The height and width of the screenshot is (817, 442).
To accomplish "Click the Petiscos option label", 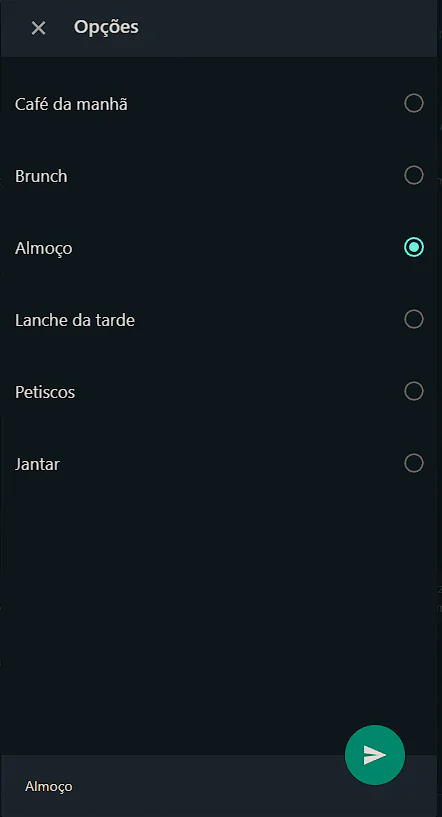I will click(45, 392).
